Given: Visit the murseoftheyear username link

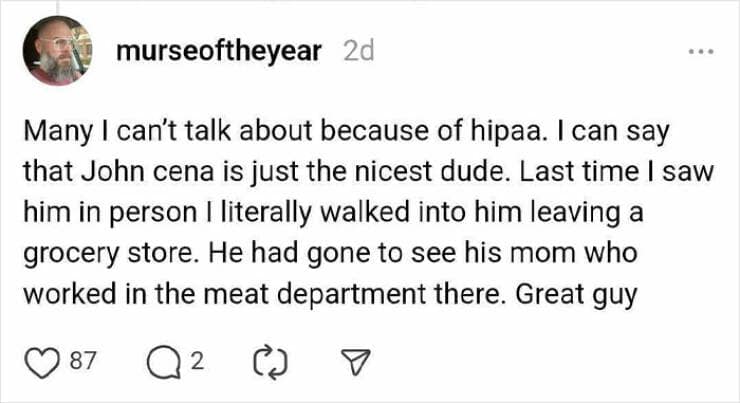Looking at the screenshot, I should [x=219, y=51].
